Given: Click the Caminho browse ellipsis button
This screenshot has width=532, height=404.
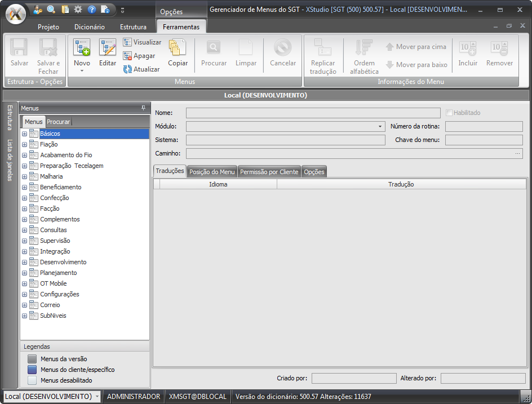Looking at the screenshot, I should [x=517, y=153].
